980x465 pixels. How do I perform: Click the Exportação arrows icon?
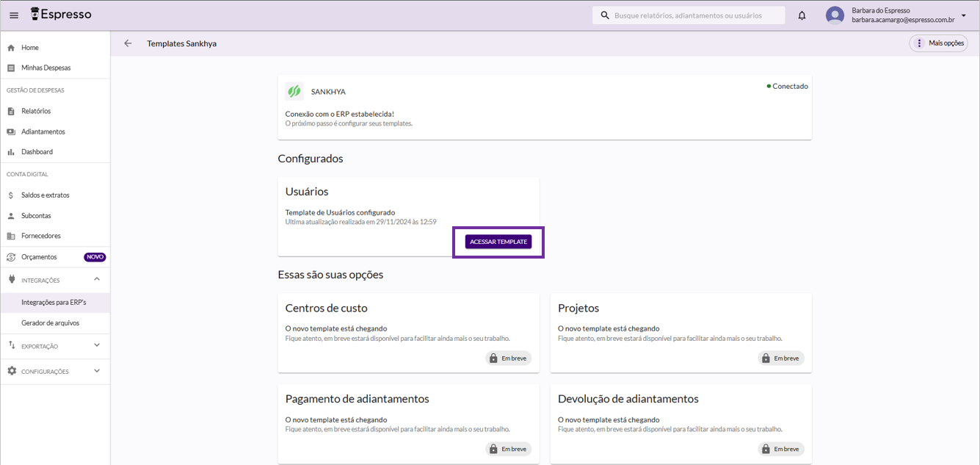(x=11, y=345)
